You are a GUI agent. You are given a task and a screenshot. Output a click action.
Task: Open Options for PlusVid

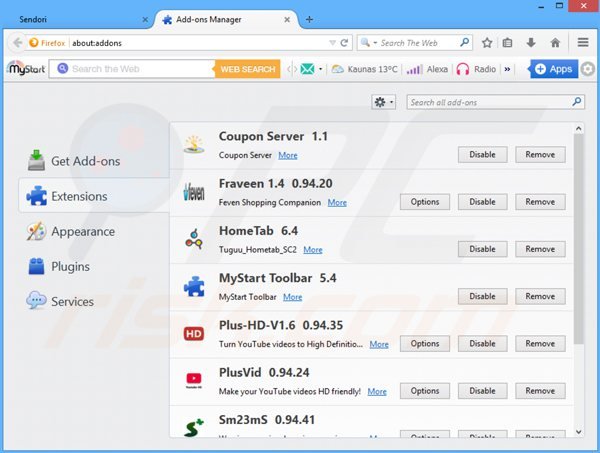(425, 391)
